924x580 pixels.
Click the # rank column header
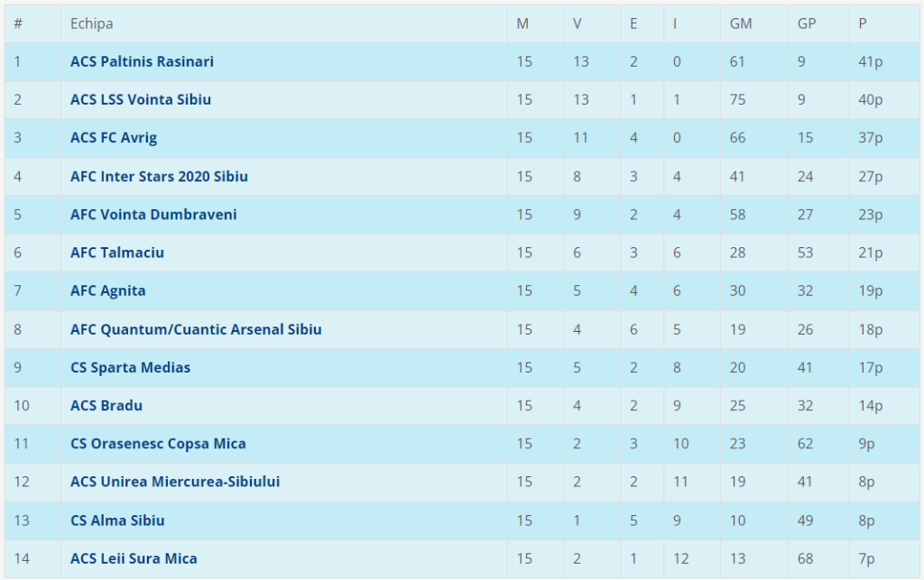click(18, 23)
